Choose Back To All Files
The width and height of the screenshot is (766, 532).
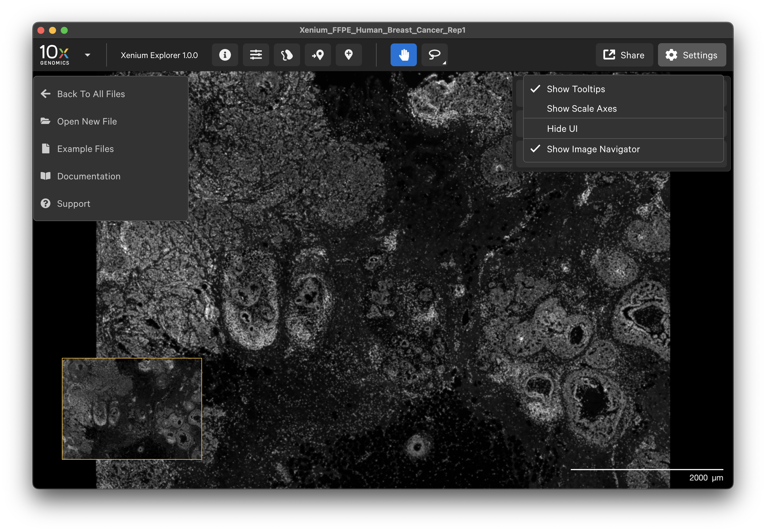pyautogui.click(x=111, y=94)
